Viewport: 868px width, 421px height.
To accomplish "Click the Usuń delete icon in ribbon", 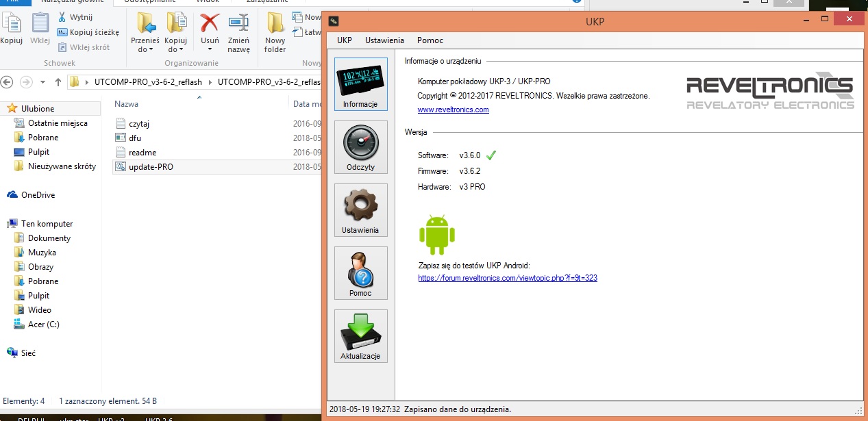I will (210, 24).
